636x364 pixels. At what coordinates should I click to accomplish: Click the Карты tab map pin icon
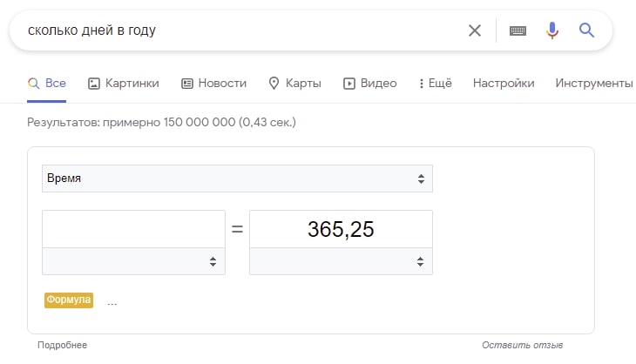274,84
